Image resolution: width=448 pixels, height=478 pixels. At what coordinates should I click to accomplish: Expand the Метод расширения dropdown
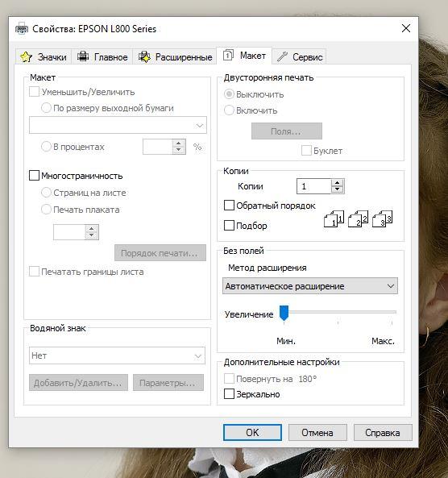coord(310,286)
